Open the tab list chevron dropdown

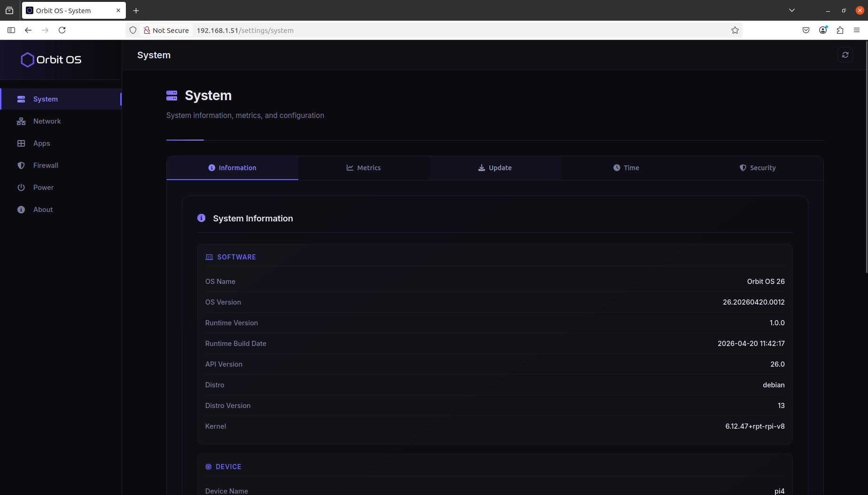[x=792, y=10]
